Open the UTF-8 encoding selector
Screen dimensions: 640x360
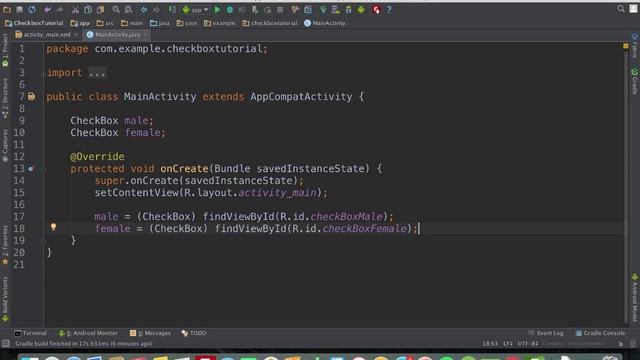527,344
